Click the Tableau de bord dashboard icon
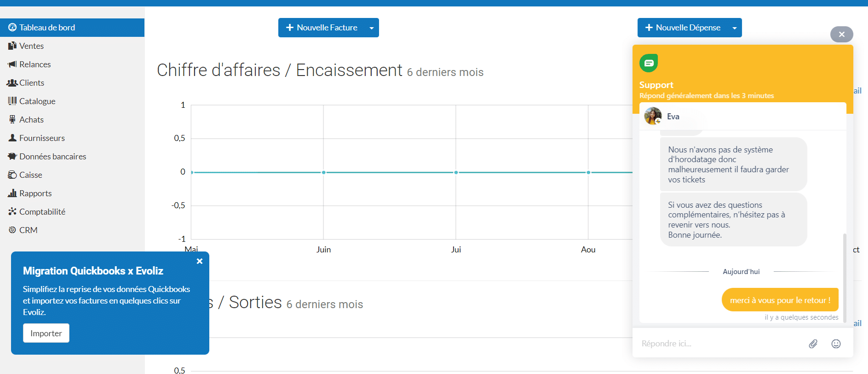The height and width of the screenshot is (374, 868). pyautogui.click(x=12, y=28)
